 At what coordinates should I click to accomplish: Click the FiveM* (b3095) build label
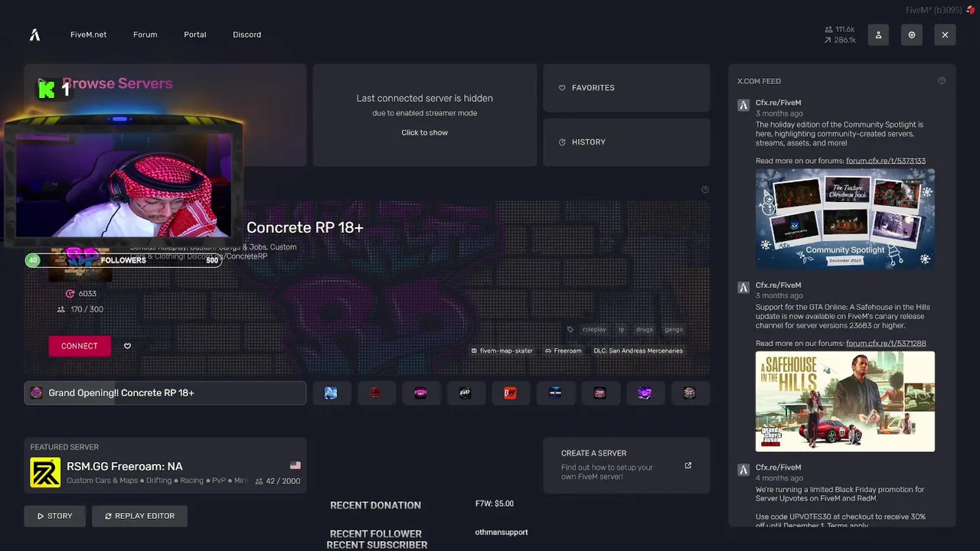click(933, 10)
